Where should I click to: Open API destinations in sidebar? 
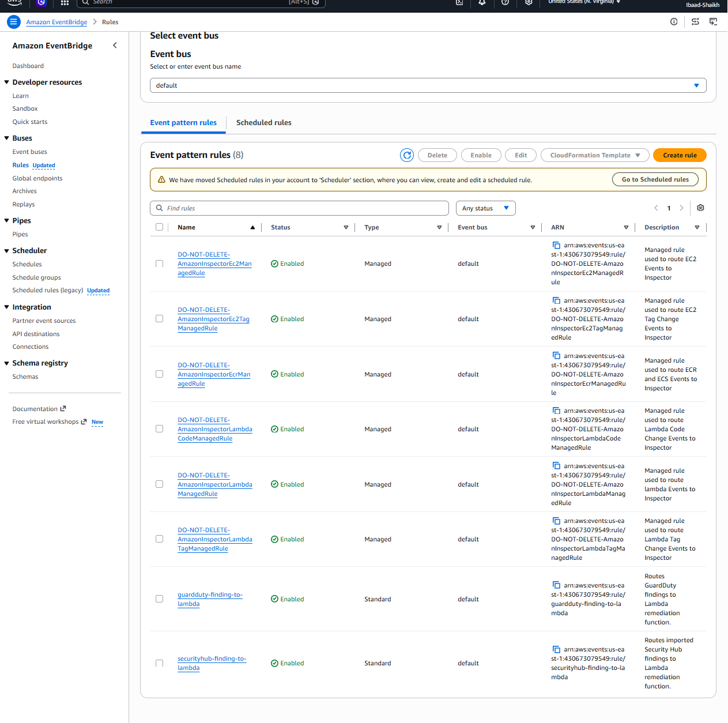tap(36, 334)
